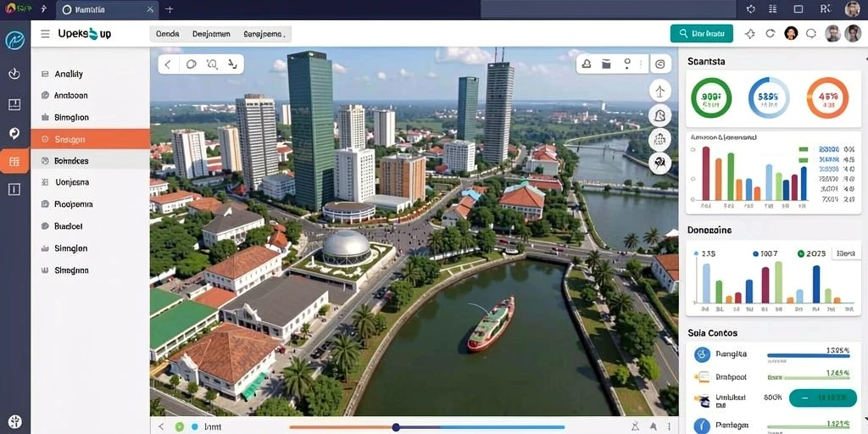Click the round icon at the dark sidebar bottom
This screenshot has height=434, width=868.
[x=15, y=421]
